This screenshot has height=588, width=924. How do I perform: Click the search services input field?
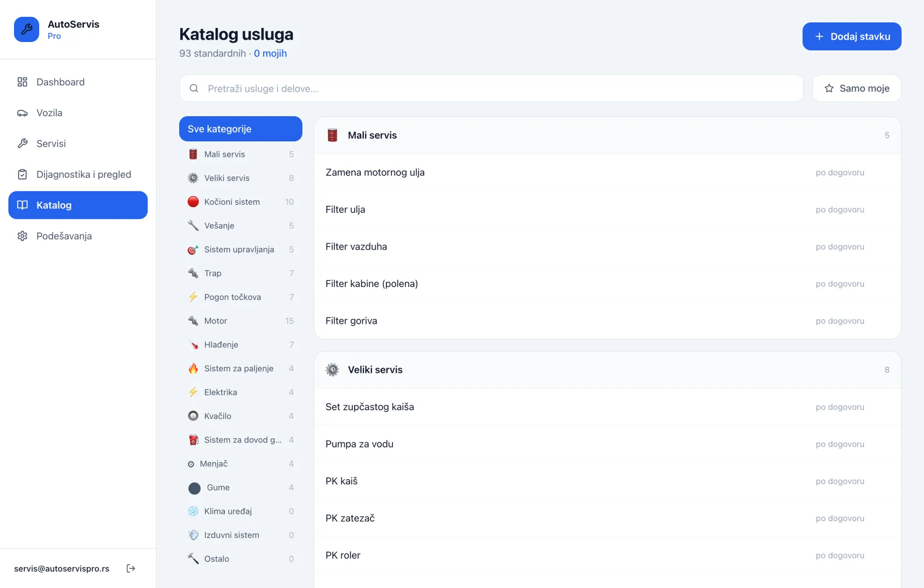[x=491, y=89]
